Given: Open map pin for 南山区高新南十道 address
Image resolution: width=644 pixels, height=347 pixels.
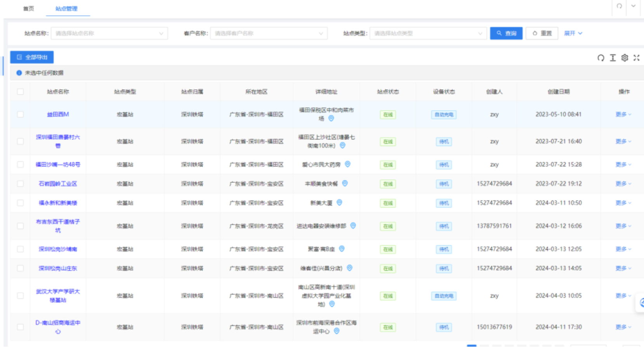Looking at the screenshot, I should [x=332, y=304].
